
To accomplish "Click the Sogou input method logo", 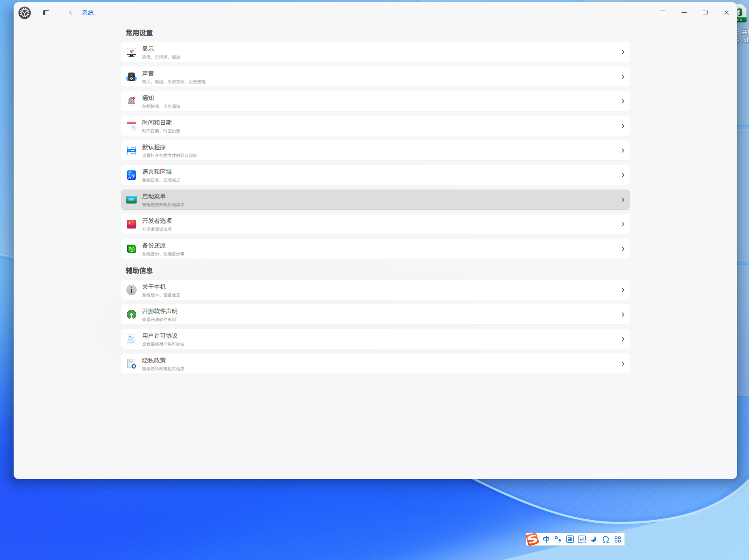I will pyautogui.click(x=532, y=539).
